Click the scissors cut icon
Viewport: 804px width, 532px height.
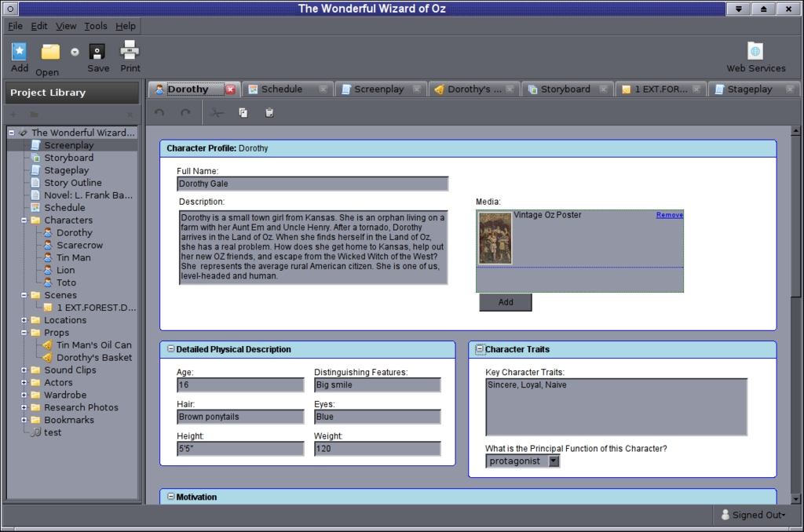[x=217, y=113]
